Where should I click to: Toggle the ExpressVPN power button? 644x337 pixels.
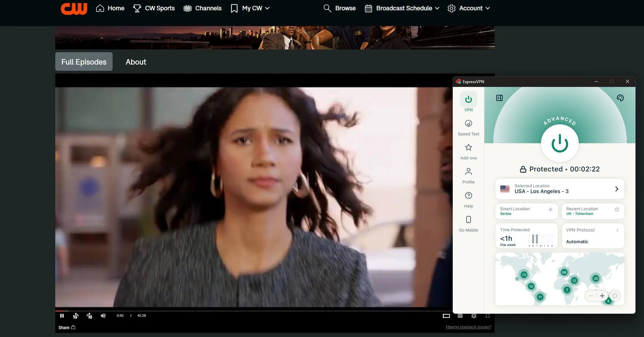[x=560, y=143]
